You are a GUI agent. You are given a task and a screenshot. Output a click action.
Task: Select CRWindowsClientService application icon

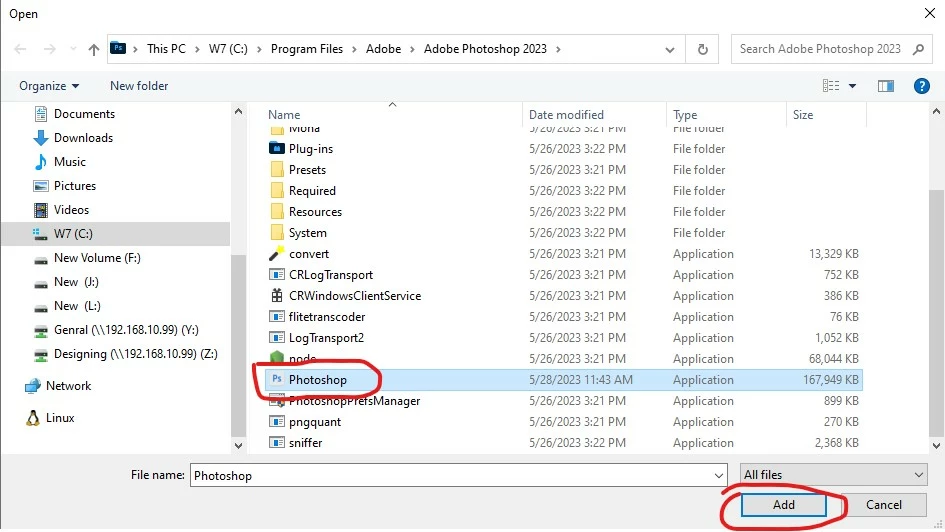(x=277, y=296)
